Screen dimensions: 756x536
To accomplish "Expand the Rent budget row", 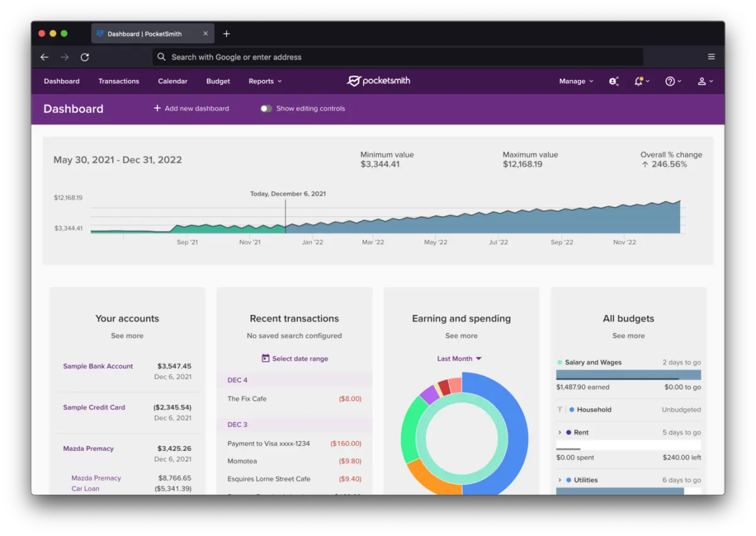I will 559,433.
